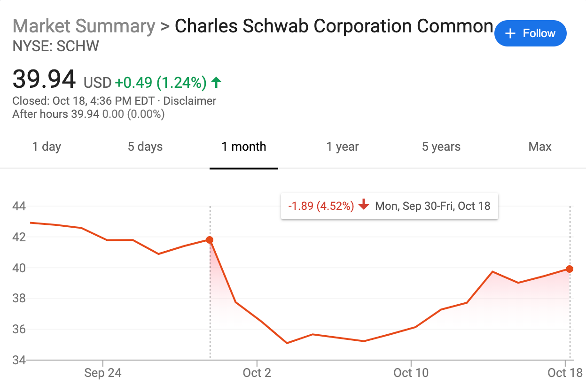
Task: Click the NYSE: SCHW ticker text
Action: pyautogui.click(x=56, y=46)
